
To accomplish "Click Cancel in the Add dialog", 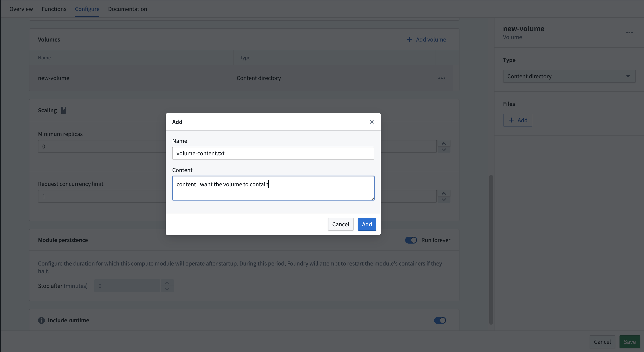I will click(340, 224).
